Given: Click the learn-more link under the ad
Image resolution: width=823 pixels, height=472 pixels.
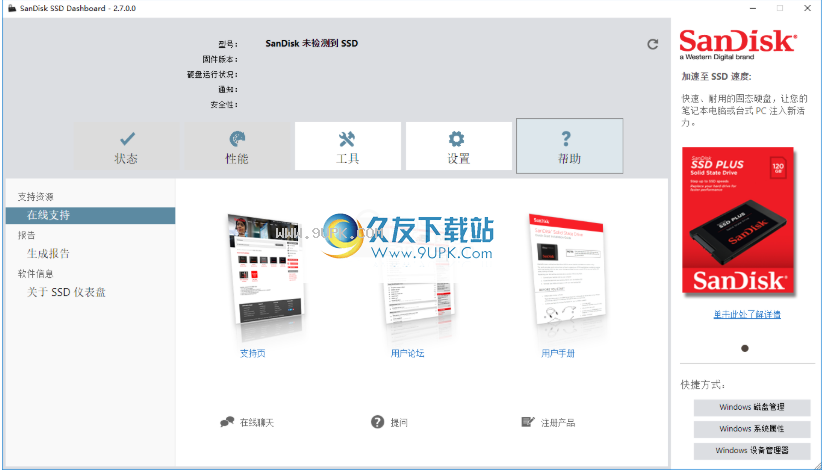Looking at the screenshot, I should (x=747, y=314).
